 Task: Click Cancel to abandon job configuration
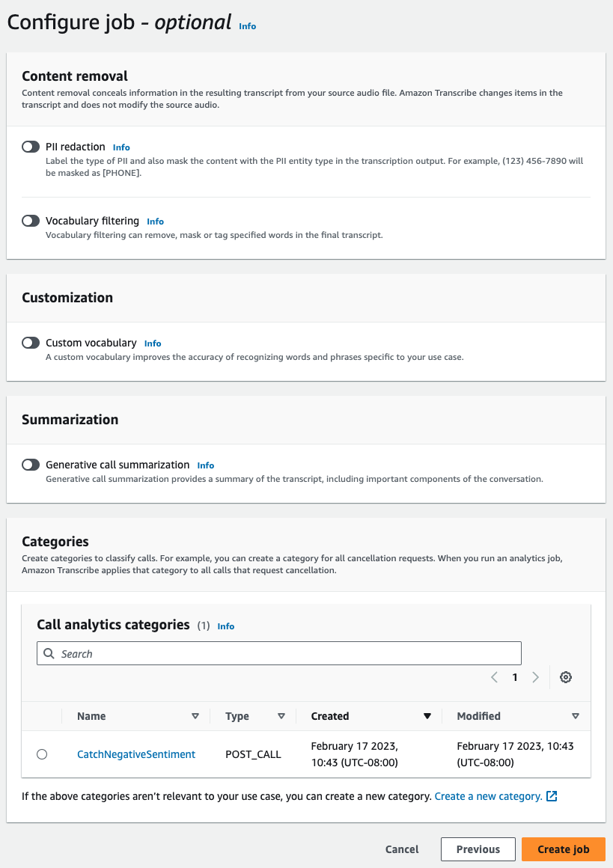pyautogui.click(x=401, y=849)
